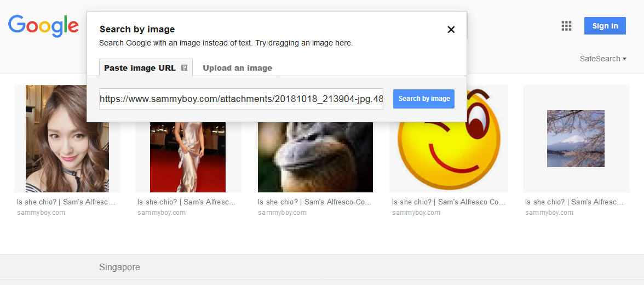Open the Mount Fuji blossoms thumbnail
Viewport: 644px width, 285px height.
pyautogui.click(x=576, y=139)
